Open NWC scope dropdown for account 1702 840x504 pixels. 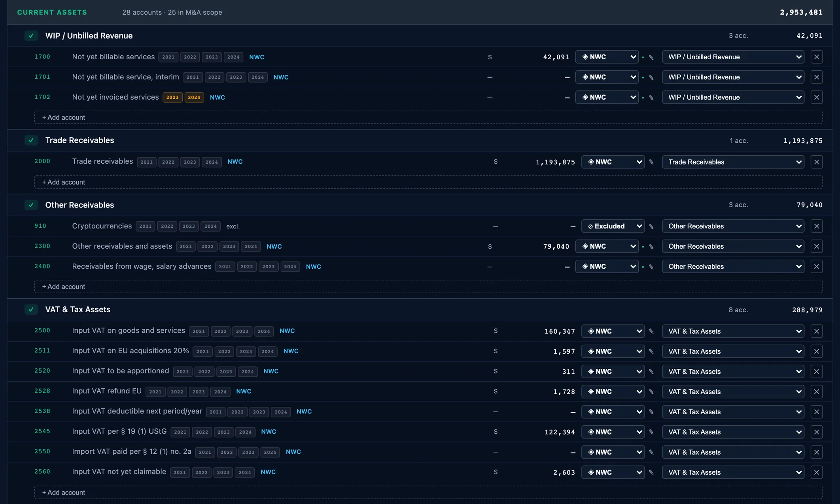(x=607, y=97)
